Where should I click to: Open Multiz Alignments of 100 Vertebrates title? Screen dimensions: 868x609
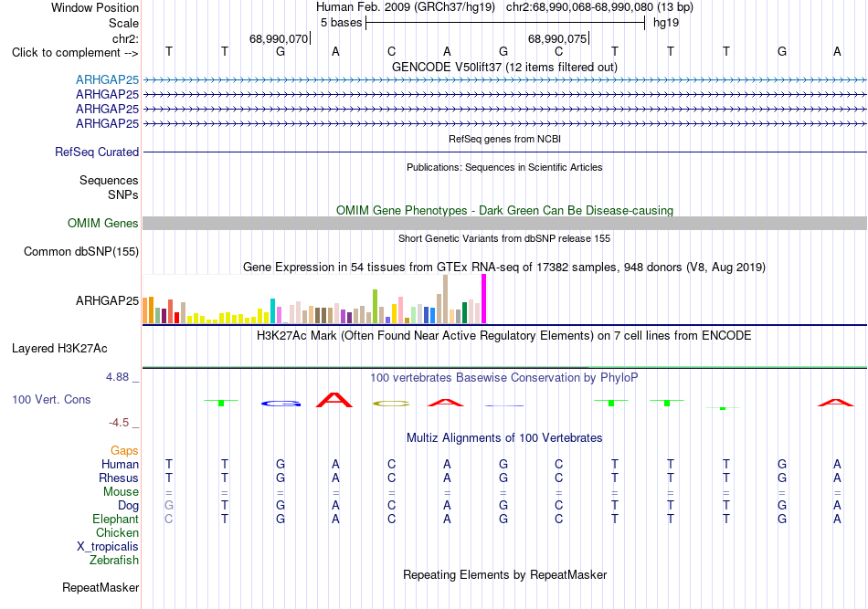(504, 438)
